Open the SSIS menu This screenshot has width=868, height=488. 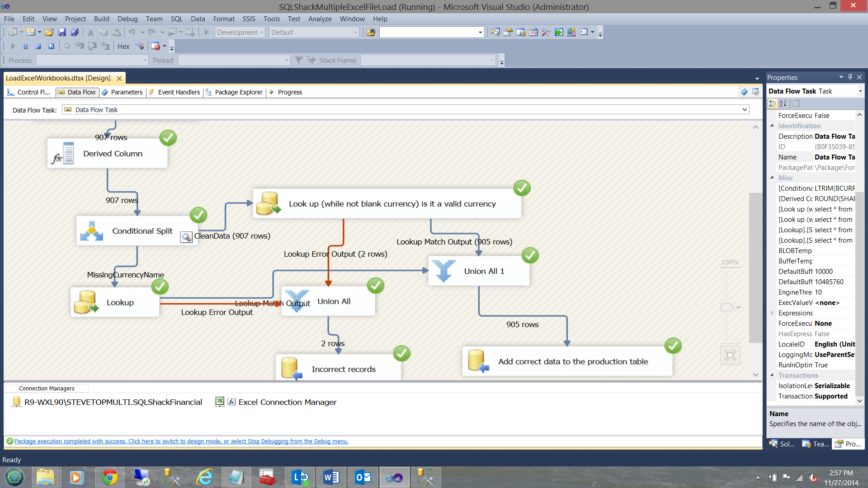coord(249,19)
